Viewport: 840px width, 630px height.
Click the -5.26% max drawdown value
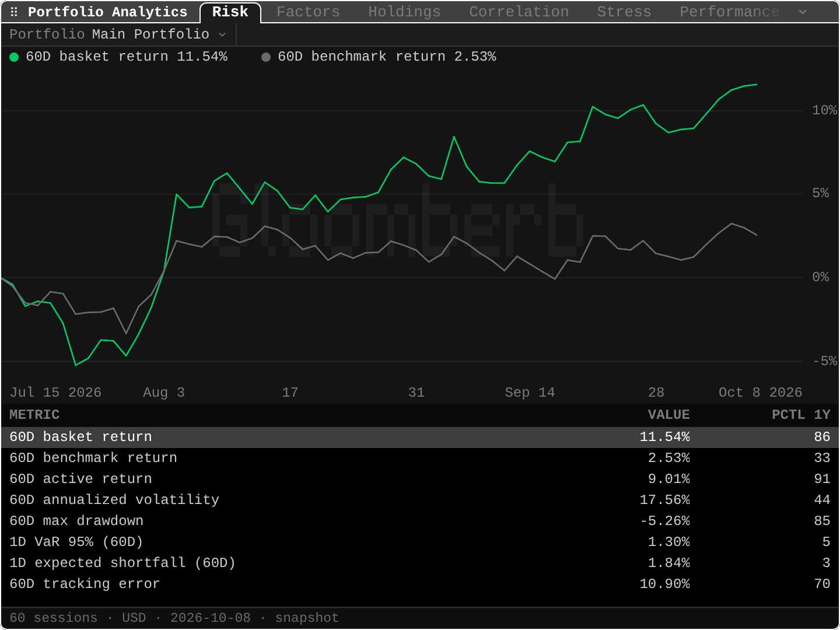(x=664, y=521)
